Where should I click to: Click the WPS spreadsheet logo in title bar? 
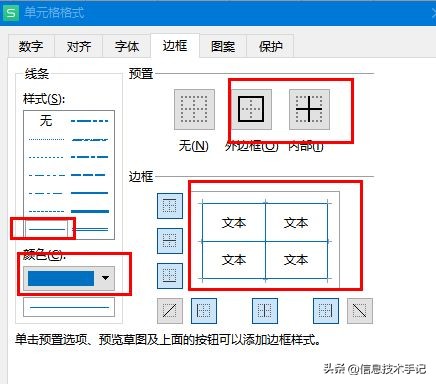11,13
